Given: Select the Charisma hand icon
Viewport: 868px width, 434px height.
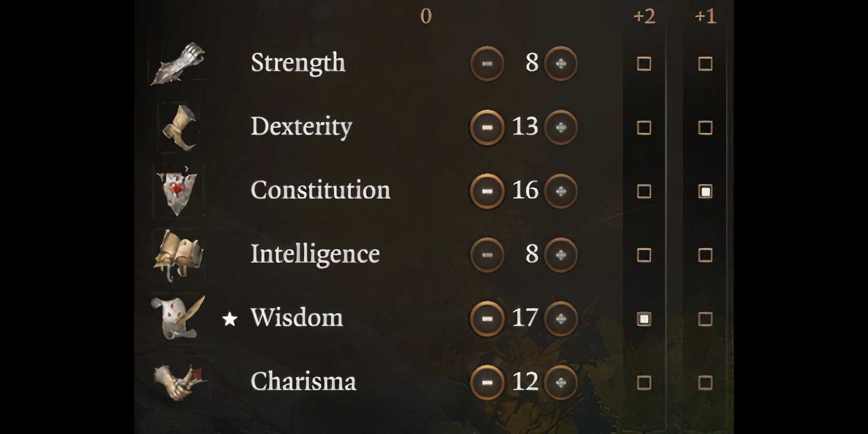Looking at the screenshot, I should coord(179,382).
